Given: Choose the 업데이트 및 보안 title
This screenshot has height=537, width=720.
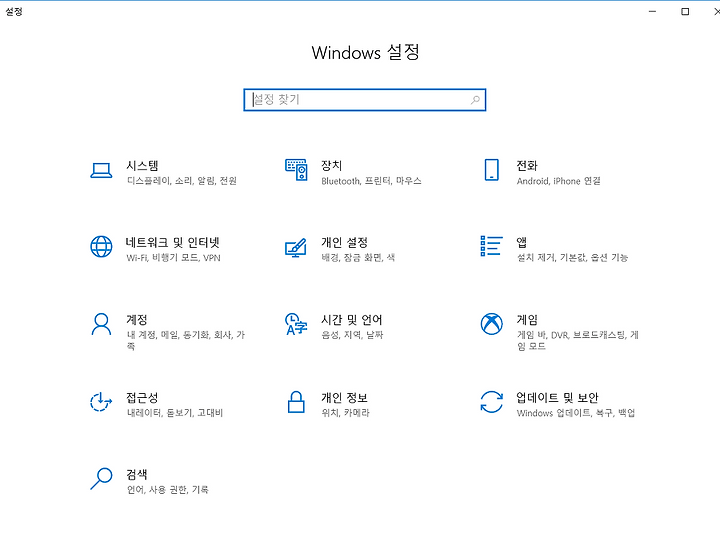Looking at the screenshot, I should 557,397.
